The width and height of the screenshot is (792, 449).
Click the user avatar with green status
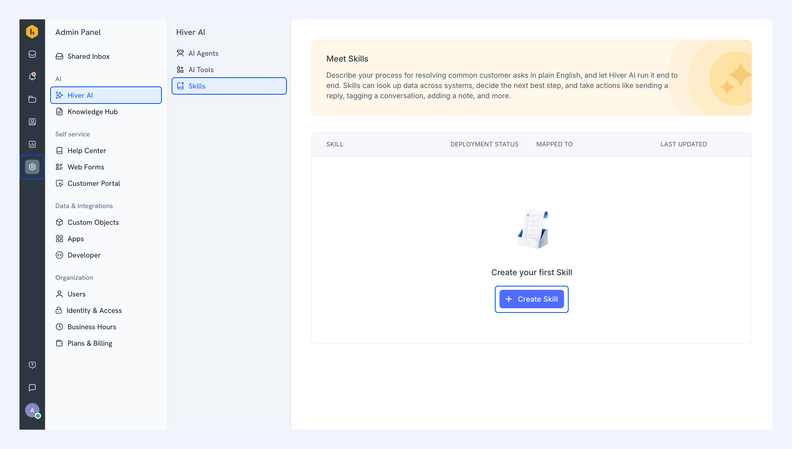[x=32, y=410]
